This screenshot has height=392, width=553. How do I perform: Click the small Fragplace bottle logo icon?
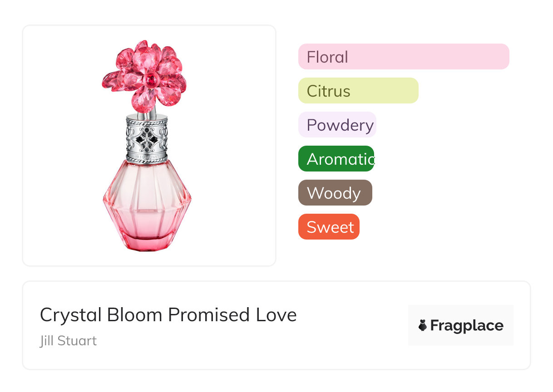point(423,325)
